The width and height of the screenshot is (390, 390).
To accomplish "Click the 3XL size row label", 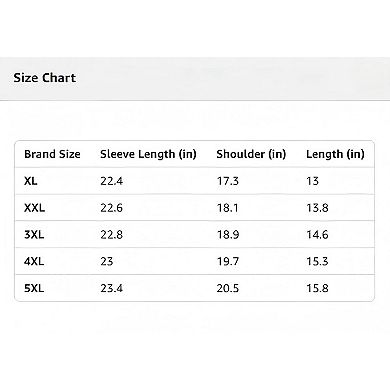I will point(34,235).
